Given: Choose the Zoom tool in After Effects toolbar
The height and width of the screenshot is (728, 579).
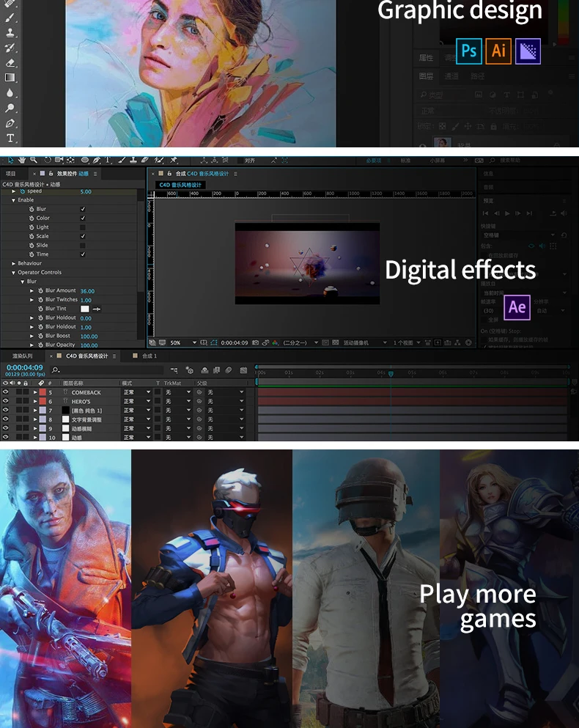Looking at the screenshot, I should pyautogui.click(x=34, y=160).
